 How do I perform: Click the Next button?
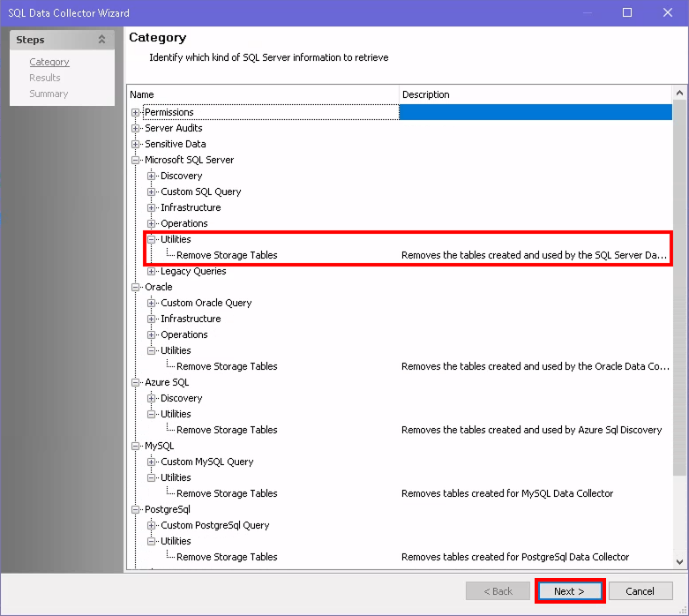pos(570,591)
